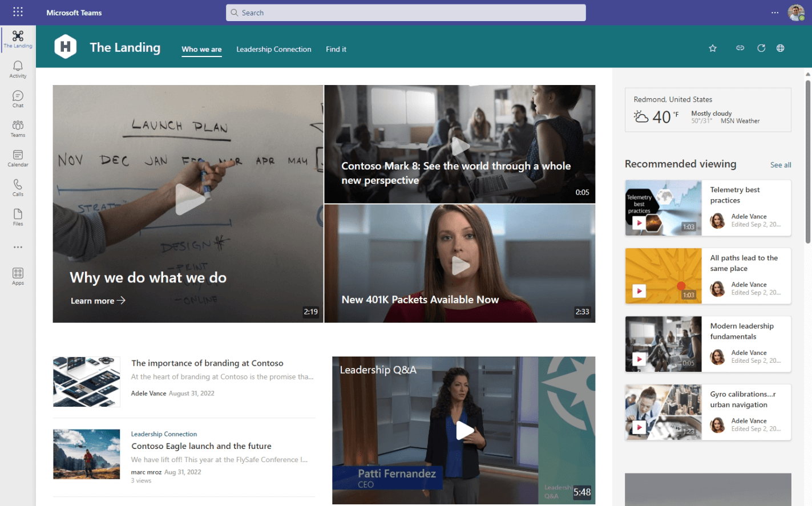Open The importance of branding at Contoso article
812x506 pixels.
pyautogui.click(x=207, y=363)
